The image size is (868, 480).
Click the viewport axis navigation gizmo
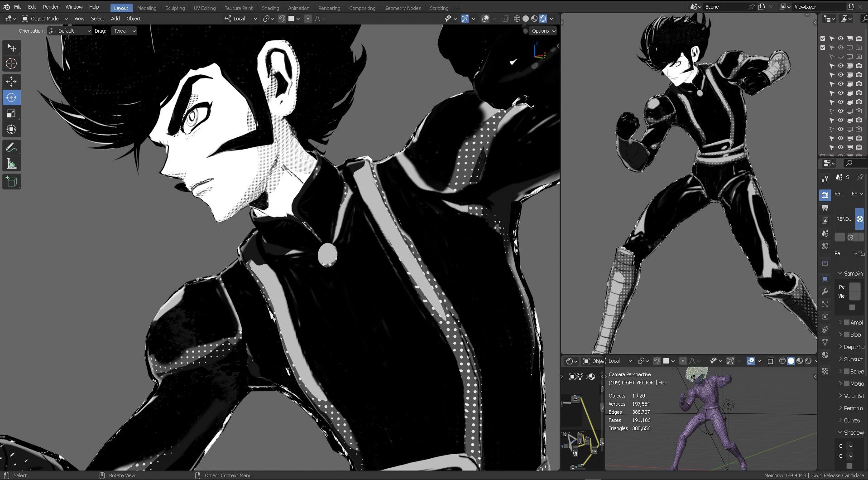click(539, 51)
